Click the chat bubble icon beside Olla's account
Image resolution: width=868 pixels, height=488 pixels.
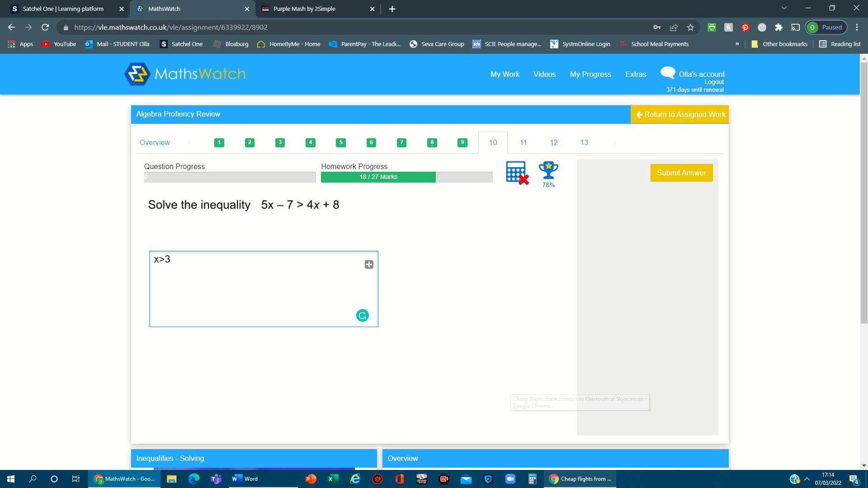click(667, 73)
